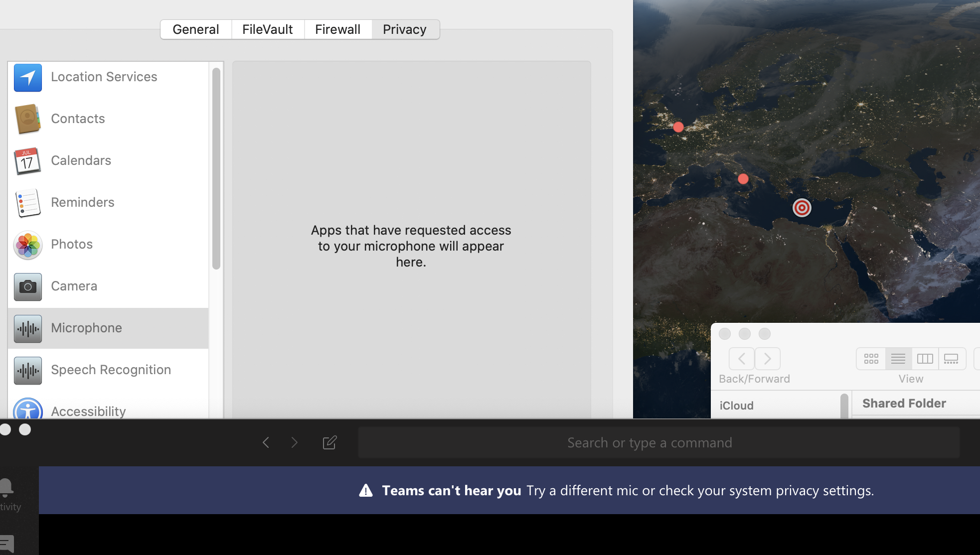
Task: Switch to the FileVault tab
Action: coord(268,29)
